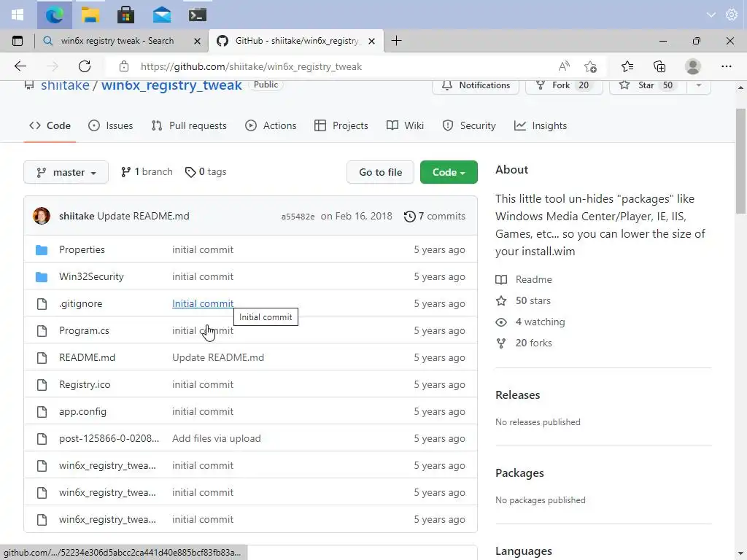Open the 7 commits history
This screenshot has height=560, width=747.
(x=435, y=216)
